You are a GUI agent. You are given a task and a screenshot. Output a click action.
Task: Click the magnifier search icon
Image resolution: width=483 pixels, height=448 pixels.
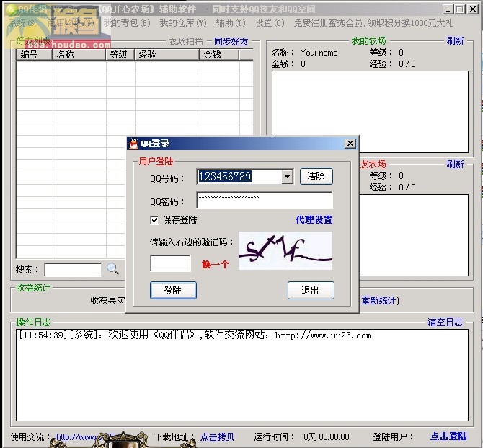tap(112, 269)
